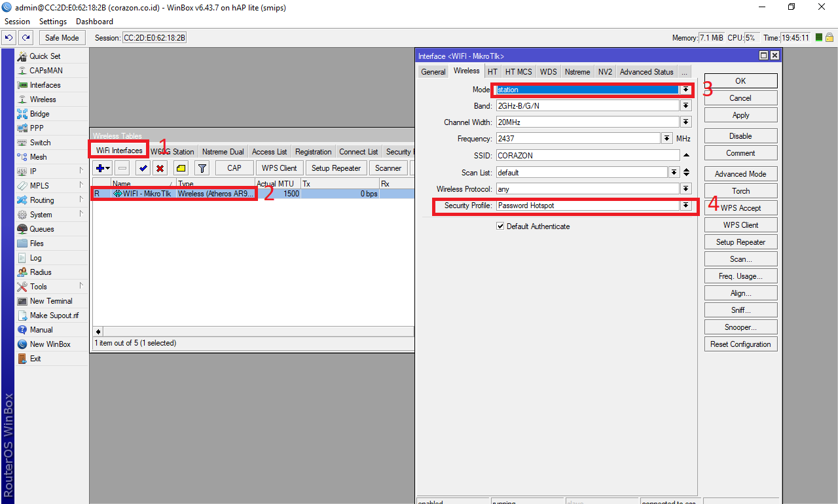Image resolution: width=838 pixels, height=504 pixels.
Task: Click the left arrow of horizontal scrollbar
Action: (98, 332)
